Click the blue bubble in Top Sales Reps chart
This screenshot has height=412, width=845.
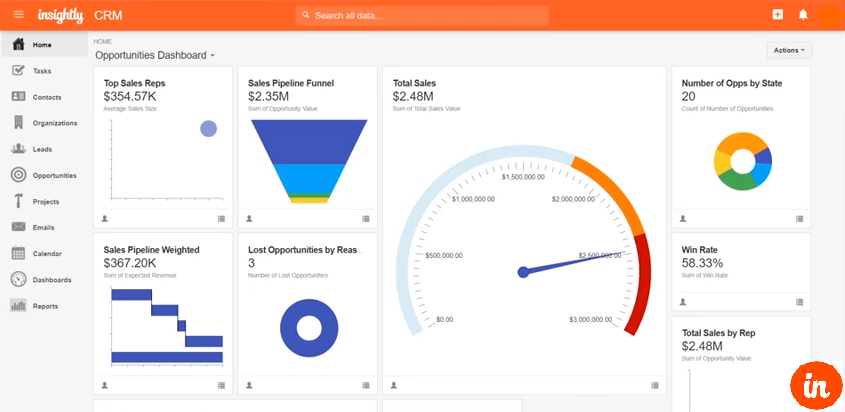208,128
